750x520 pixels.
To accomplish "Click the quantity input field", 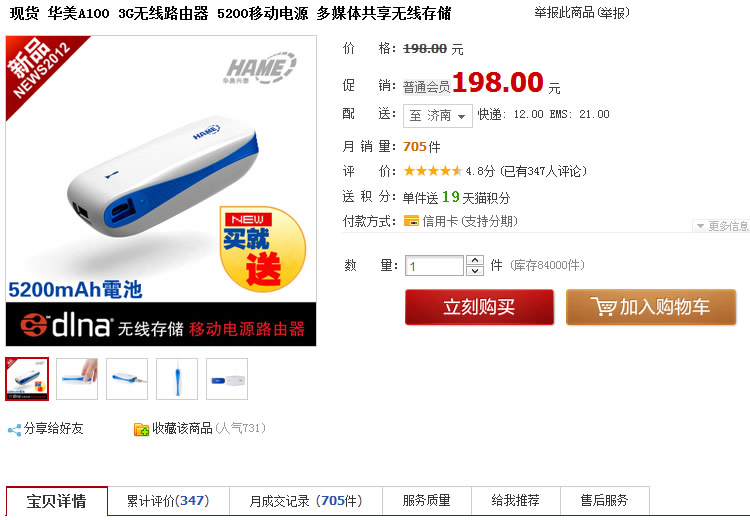I will pos(434,266).
